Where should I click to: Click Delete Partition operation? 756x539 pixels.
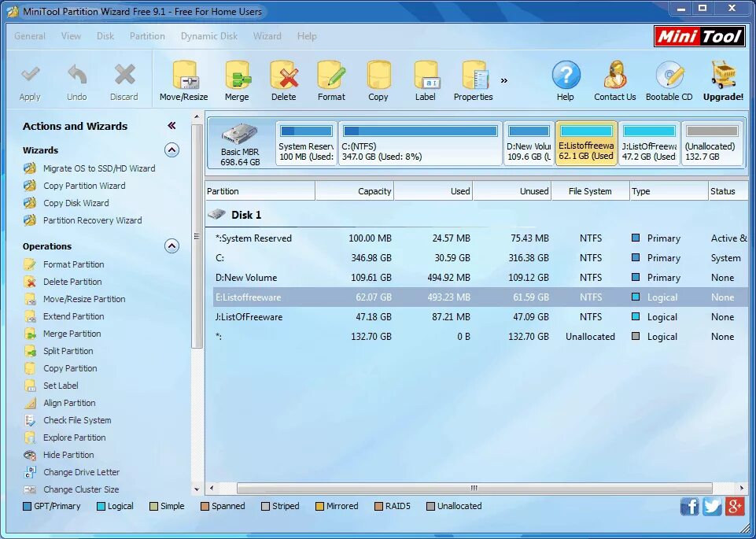62,282
